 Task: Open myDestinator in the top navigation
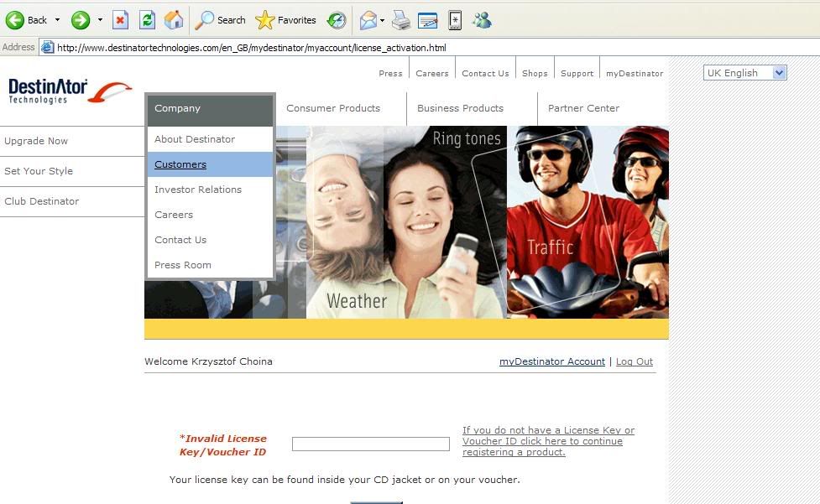click(635, 74)
